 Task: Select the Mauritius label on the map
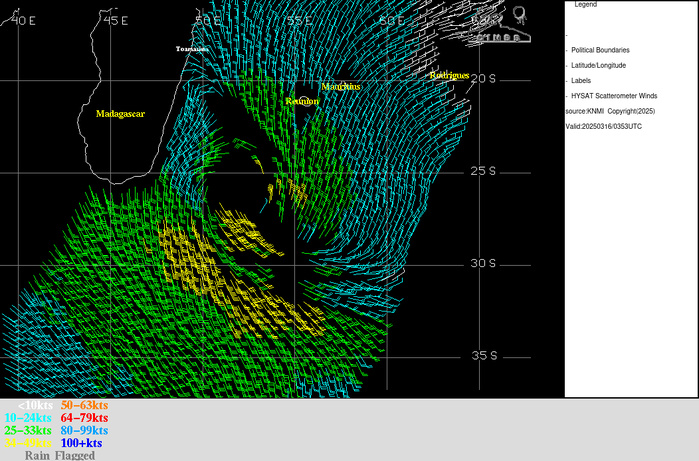[x=341, y=88]
